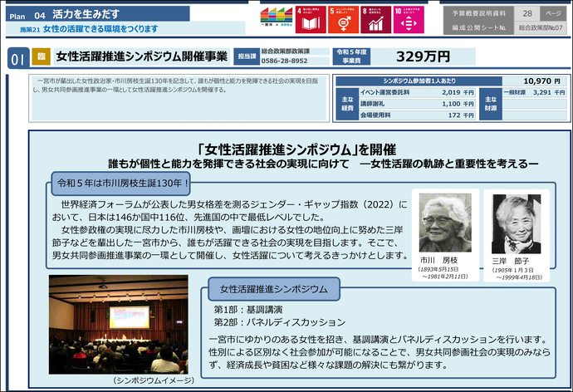Click the 編成公開シートNo. label

(478, 27)
